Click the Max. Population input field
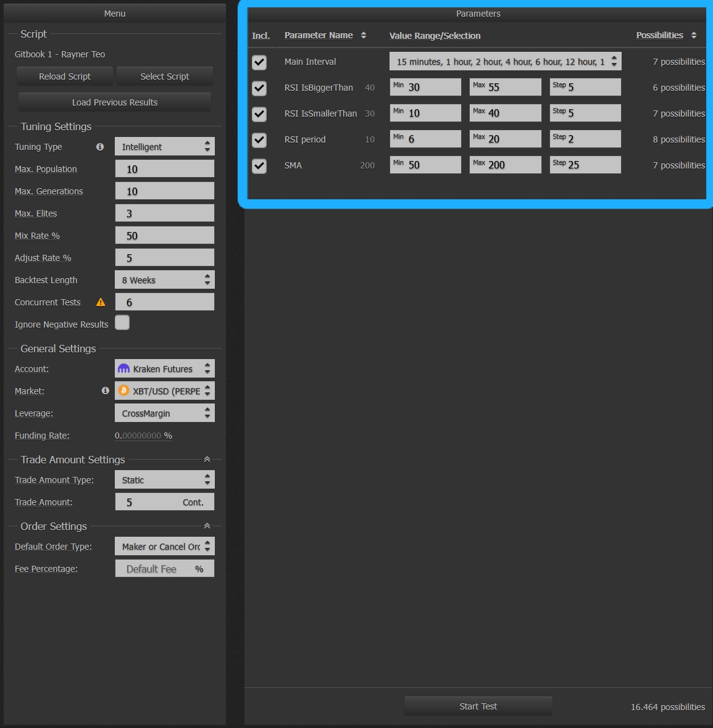The image size is (713, 728). (x=164, y=169)
